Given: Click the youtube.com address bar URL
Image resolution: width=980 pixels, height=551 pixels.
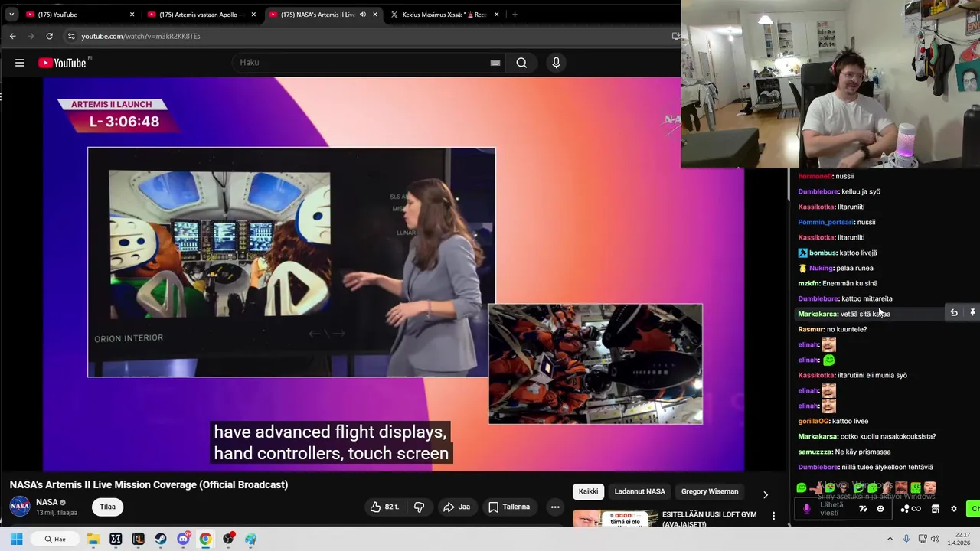Looking at the screenshot, I should (141, 36).
